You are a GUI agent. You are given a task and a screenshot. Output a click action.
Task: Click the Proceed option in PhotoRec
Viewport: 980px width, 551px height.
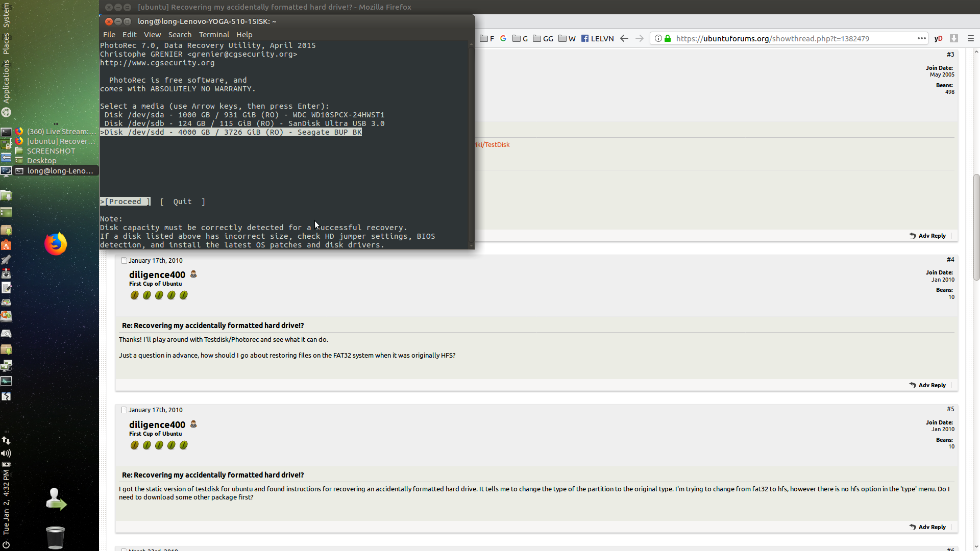tap(125, 202)
